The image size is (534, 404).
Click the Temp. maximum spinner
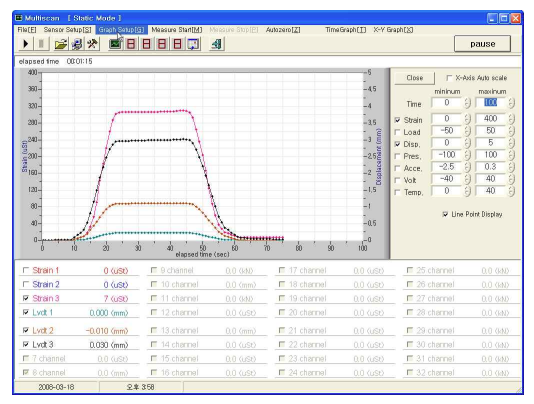(x=511, y=191)
